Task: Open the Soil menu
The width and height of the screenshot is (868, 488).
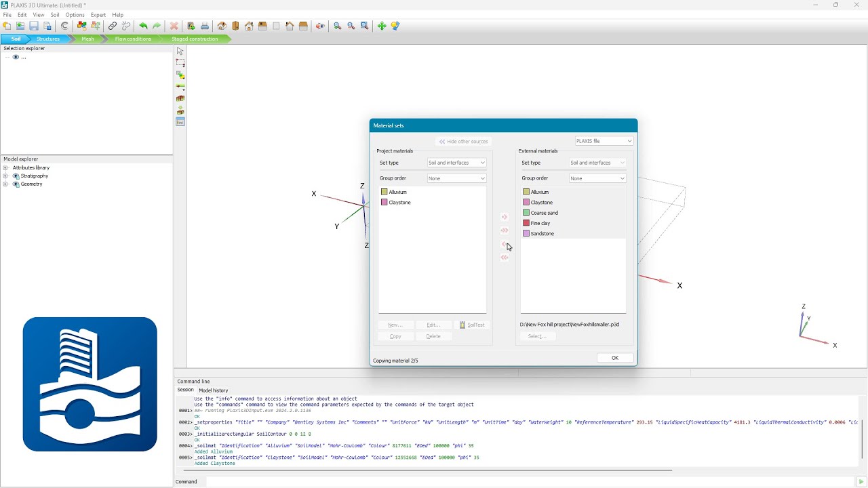Action: tap(55, 15)
